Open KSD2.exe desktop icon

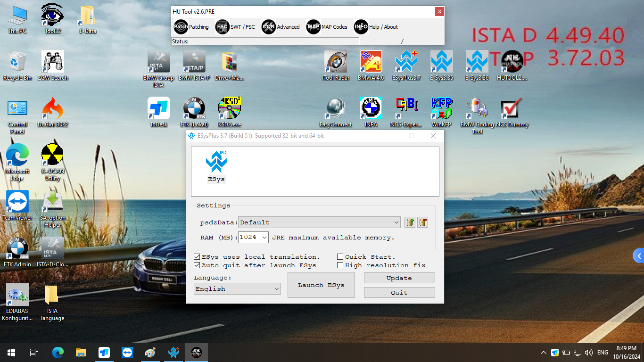pos(230,113)
